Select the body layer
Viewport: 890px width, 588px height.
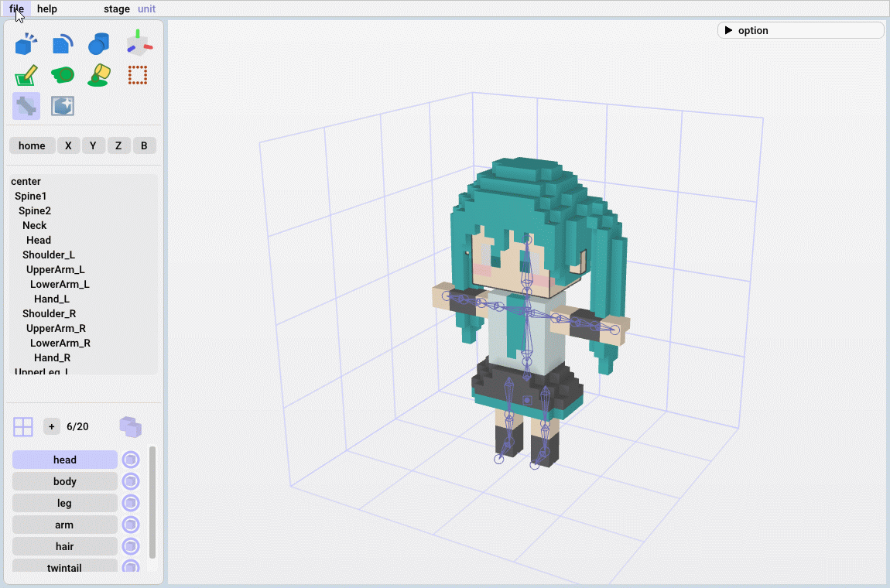point(65,481)
